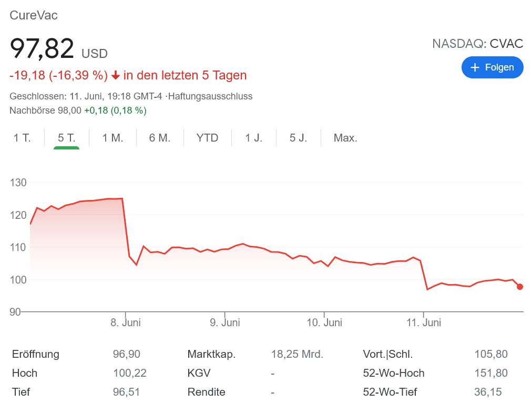532x412 pixels.
Task: Show the YTD chart range
Action: pyautogui.click(x=207, y=138)
